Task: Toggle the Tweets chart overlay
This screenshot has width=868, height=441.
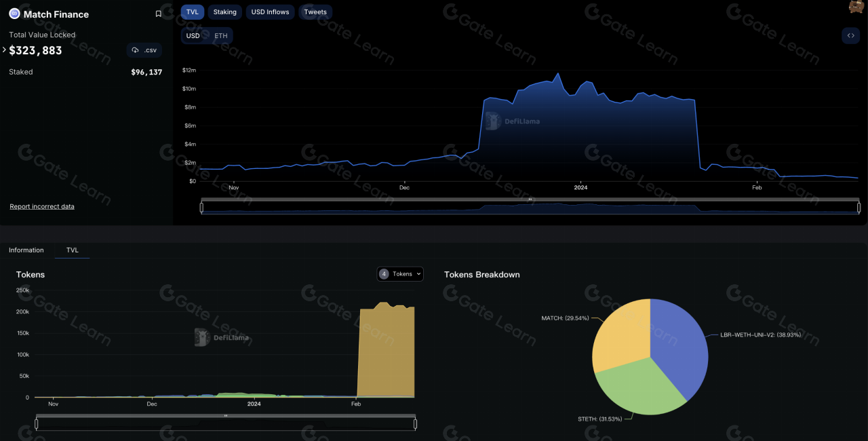Action: pos(315,12)
